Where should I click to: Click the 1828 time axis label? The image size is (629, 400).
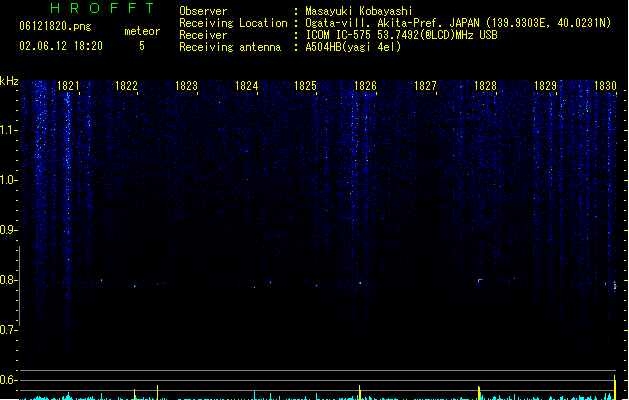pyautogui.click(x=485, y=86)
